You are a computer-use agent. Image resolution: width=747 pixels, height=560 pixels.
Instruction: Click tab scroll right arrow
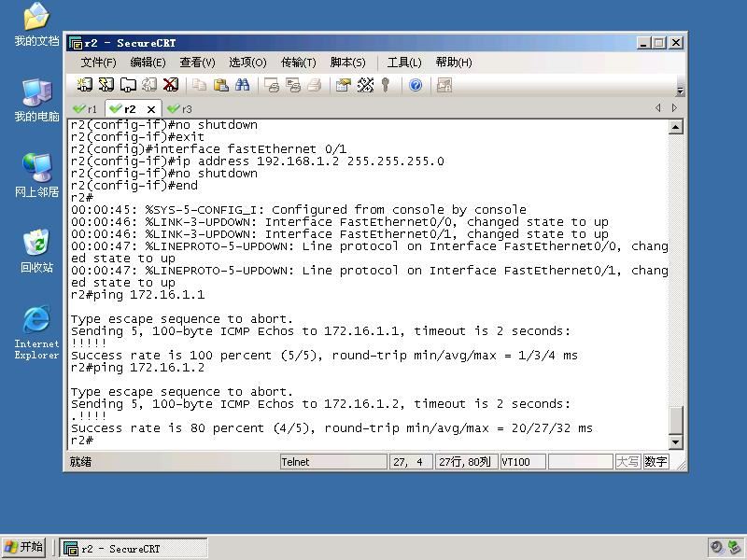pyautogui.click(x=674, y=108)
